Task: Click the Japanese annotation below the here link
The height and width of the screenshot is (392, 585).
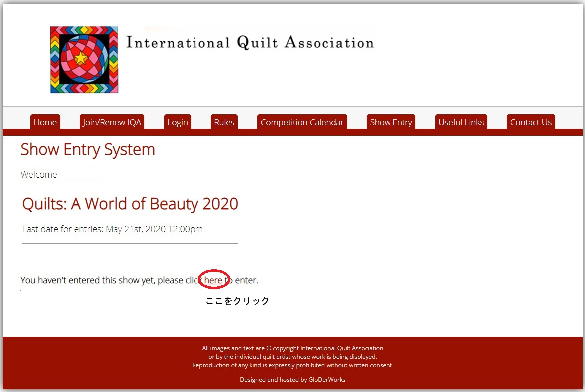Action: click(x=237, y=301)
